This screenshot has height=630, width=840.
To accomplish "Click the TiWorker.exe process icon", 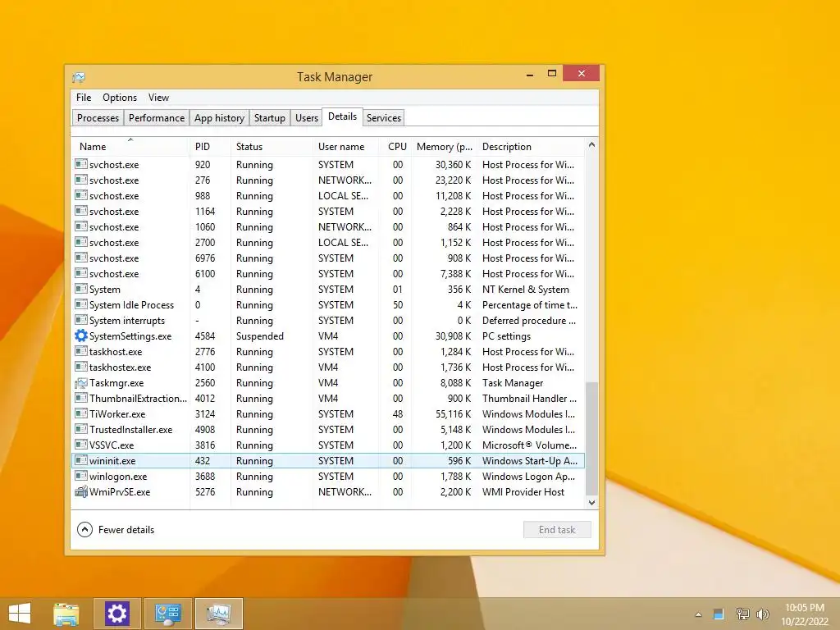I will pyautogui.click(x=81, y=414).
